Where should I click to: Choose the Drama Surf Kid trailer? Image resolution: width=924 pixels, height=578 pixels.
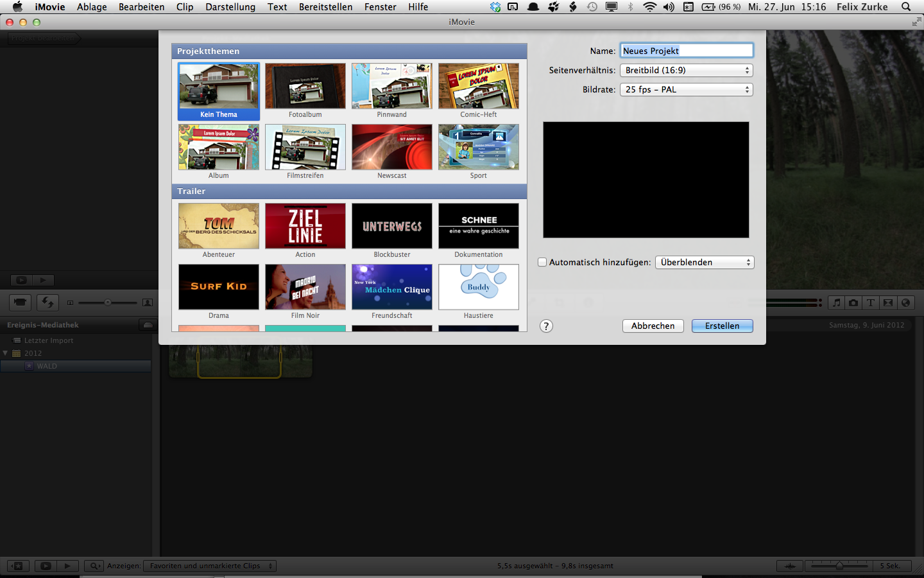pos(219,287)
